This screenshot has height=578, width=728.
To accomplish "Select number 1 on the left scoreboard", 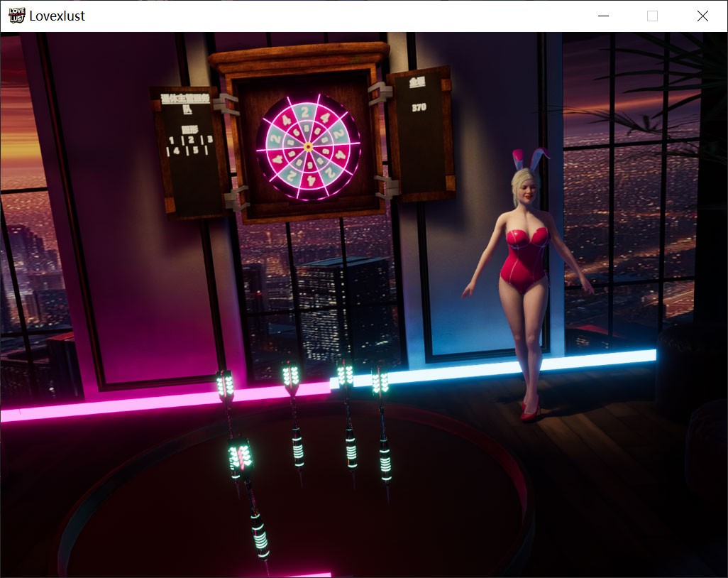I will point(171,140).
